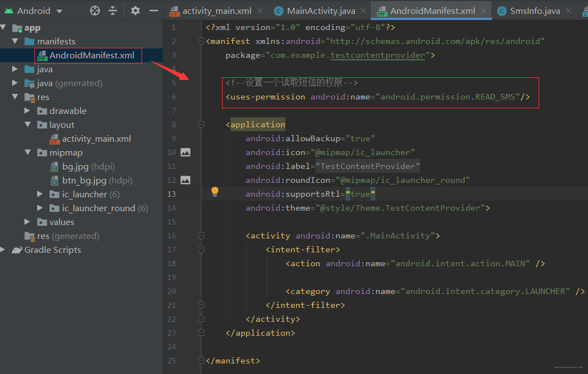Click the android:label "TestContentProvider" value
Screen dimensions: 588x374
[368, 166]
